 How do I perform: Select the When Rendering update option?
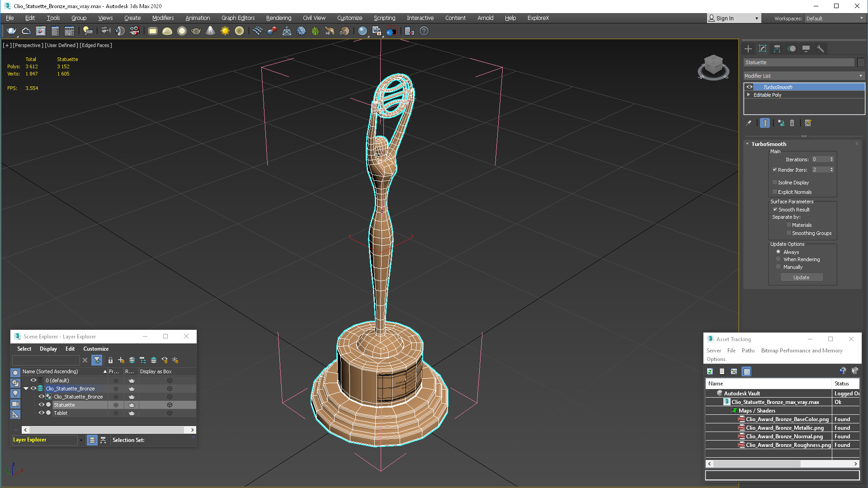(778, 259)
